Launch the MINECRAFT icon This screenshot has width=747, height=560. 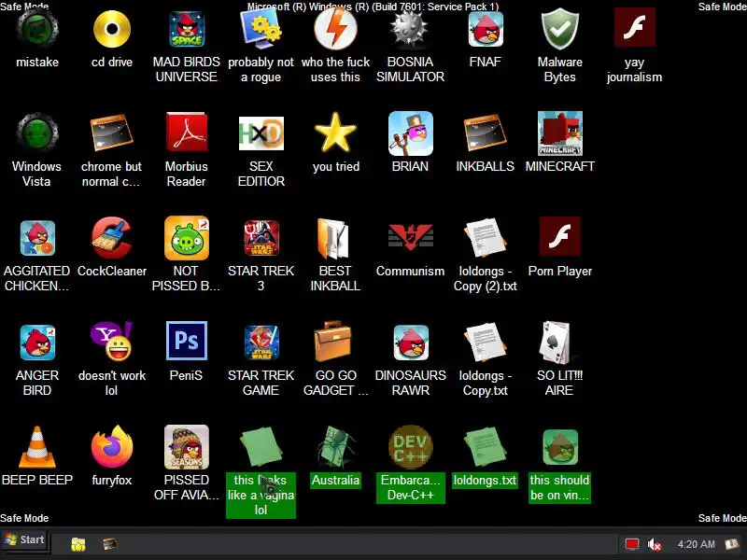tap(560, 133)
